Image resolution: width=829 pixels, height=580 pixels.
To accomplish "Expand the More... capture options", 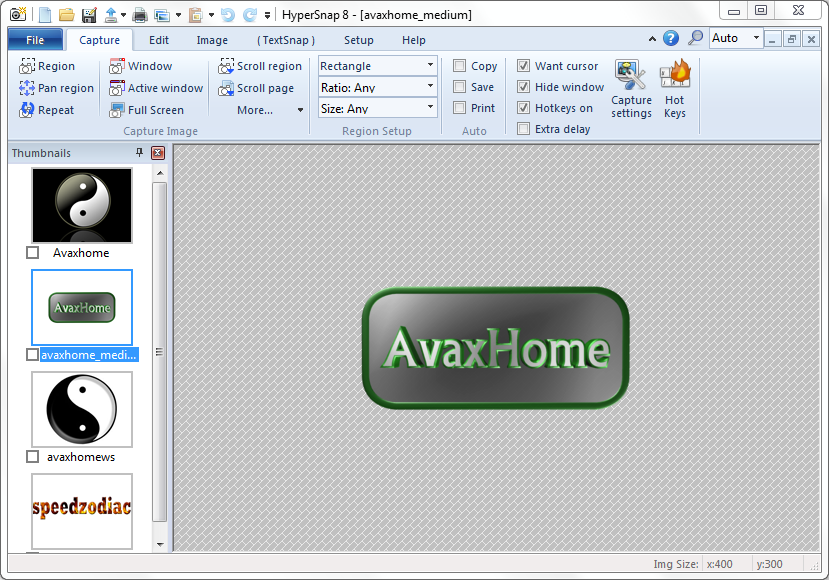I will [270, 110].
